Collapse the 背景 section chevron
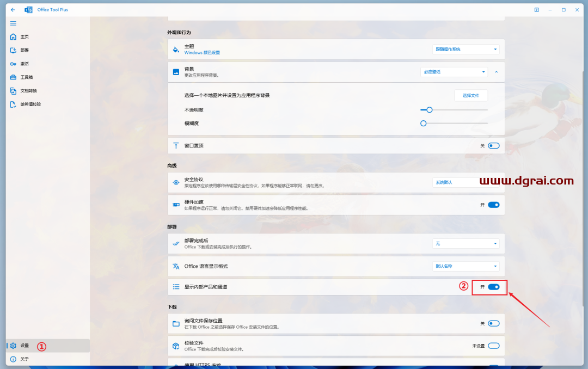The image size is (588, 369). click(497, 72)
